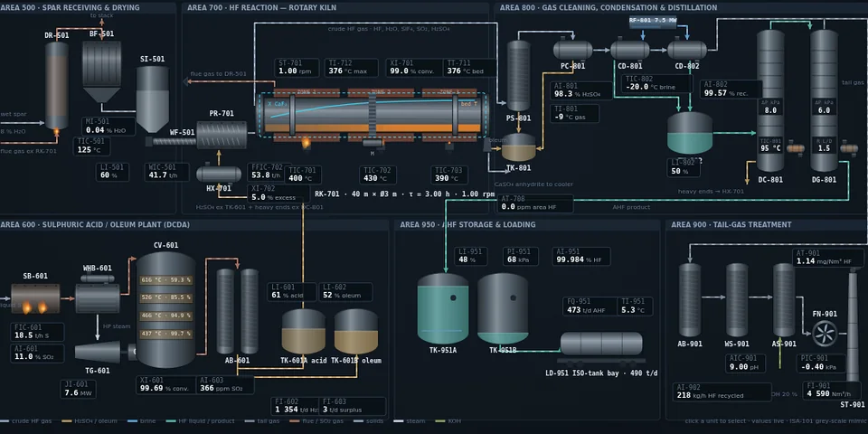Select the WHB-601 waste heat boiler
The height and width of the screenshot is (434, 868).
pos(98,294)
